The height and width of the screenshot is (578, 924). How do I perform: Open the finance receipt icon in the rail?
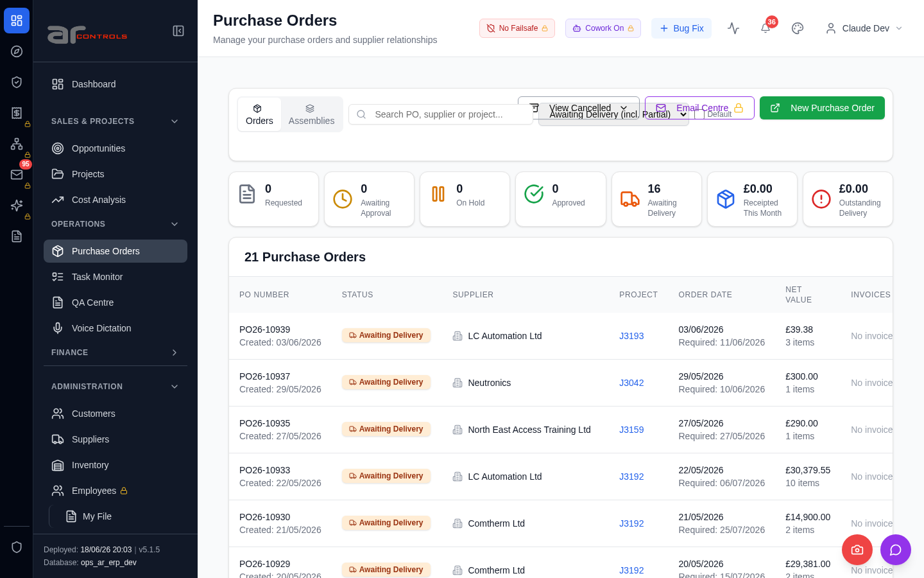coord(17,113)
